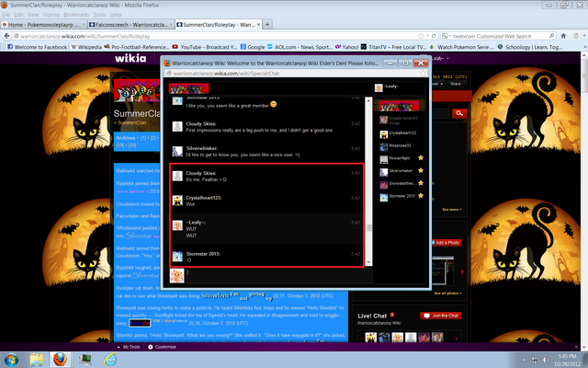Close the SummerClan/Roleplay tab with its X

pos(258,25)
